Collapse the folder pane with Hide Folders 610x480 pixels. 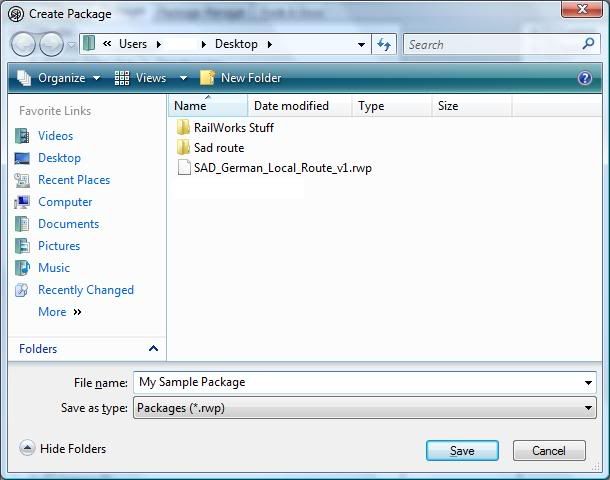63,449
